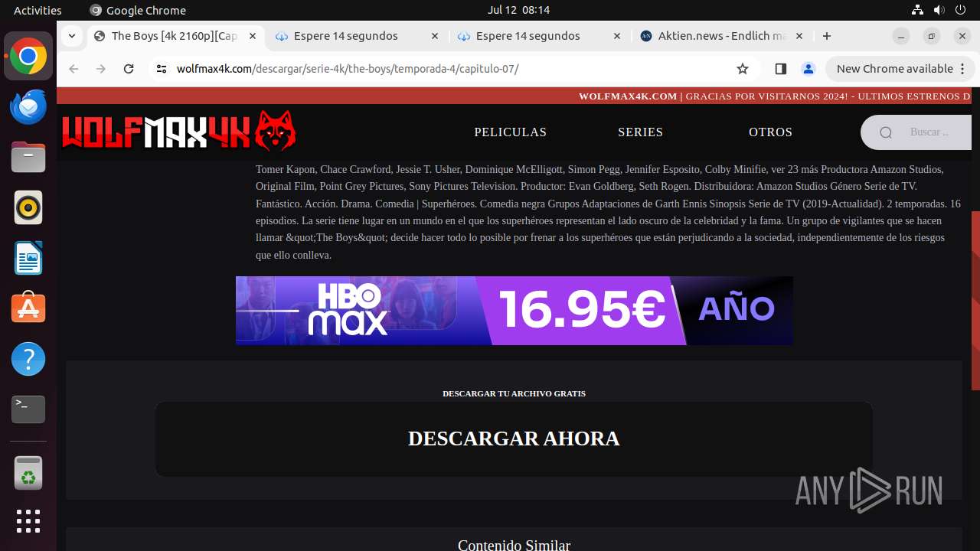The width and height of the screenshot is (980, 551).
Task: Launch Thunderbird mail from the dock
Action: 28,106
